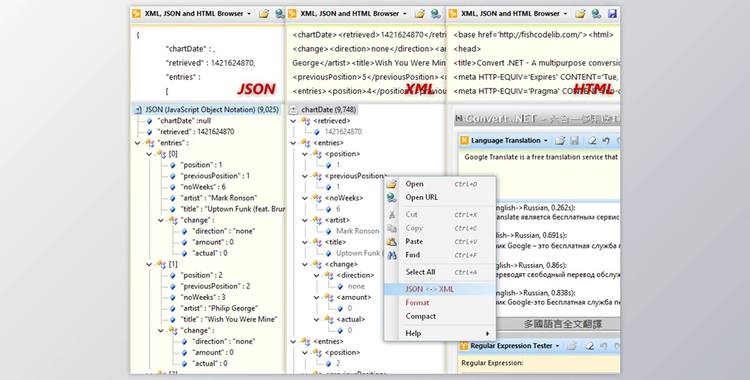The image size is (750, 380).
Task: Open the Language Translation title dropdown
Action: point(545,141)
